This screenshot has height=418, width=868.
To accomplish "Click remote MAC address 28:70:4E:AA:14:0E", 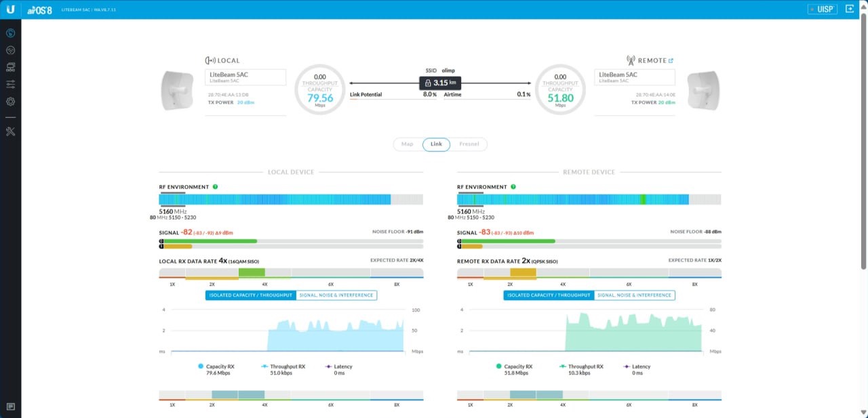I will click(x=655, y=95).
